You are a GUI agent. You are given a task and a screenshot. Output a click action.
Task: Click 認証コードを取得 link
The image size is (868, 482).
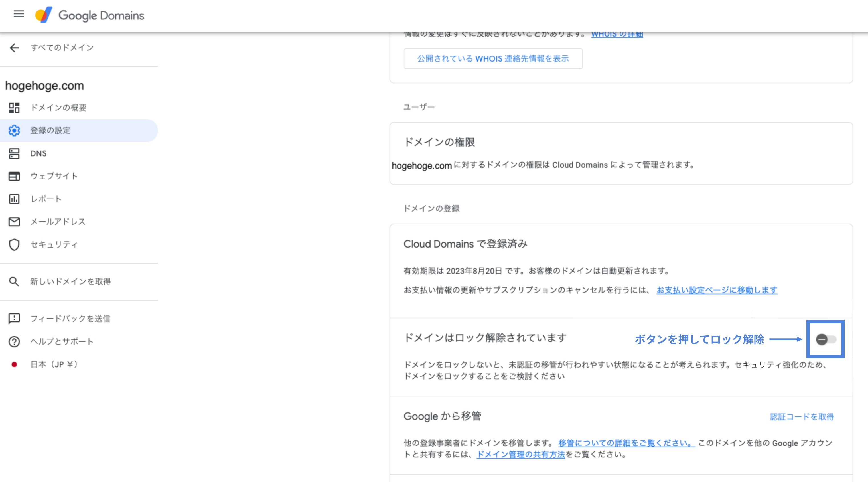click(802, 417)
